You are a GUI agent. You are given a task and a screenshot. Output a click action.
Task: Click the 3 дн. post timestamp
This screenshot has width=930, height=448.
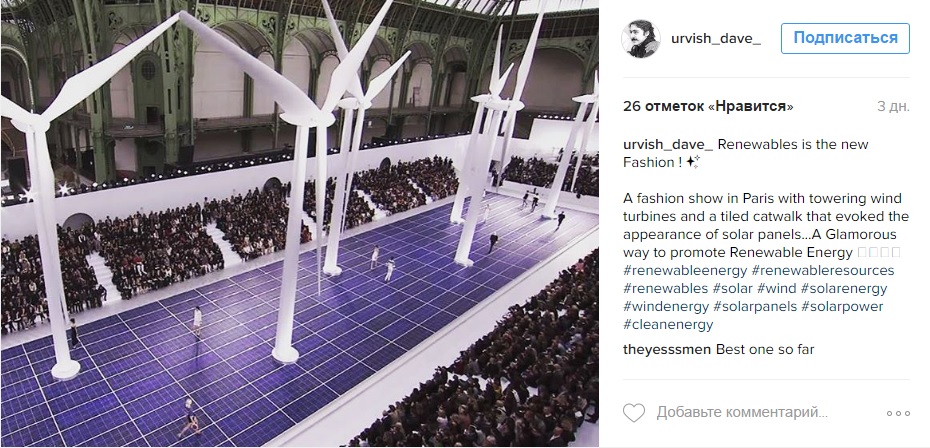[x=893, y=107]
